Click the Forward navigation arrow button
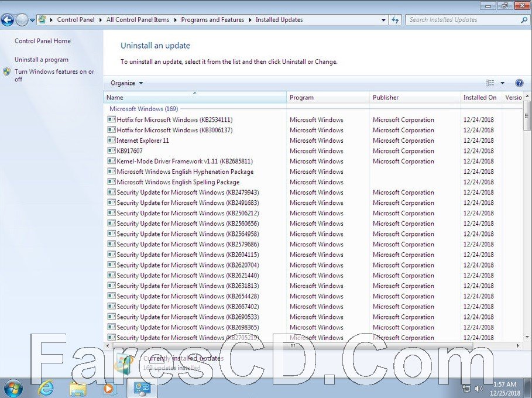This screenshot has width=532, height=398. 22,20
